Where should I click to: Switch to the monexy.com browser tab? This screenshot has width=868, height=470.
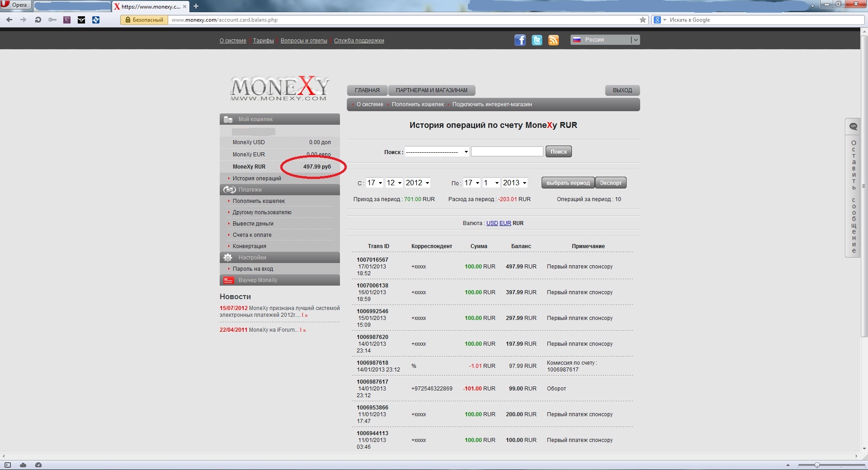[x=151, y=6]
